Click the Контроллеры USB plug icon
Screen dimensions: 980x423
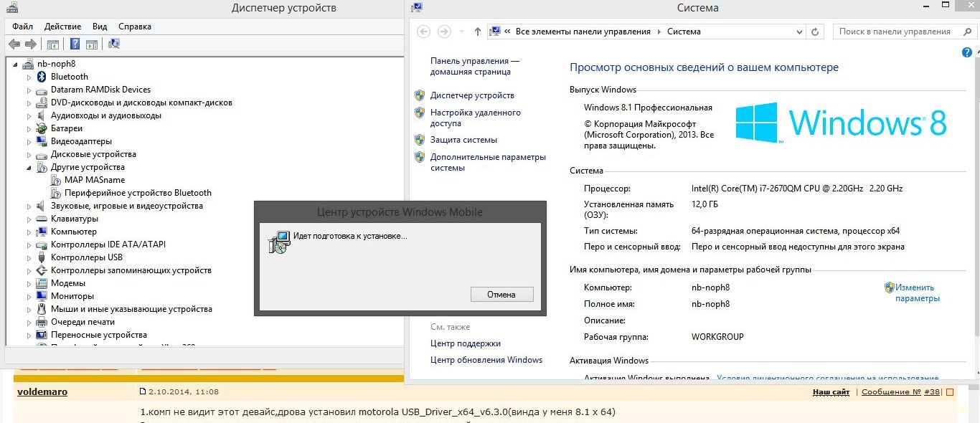[42, 257]
